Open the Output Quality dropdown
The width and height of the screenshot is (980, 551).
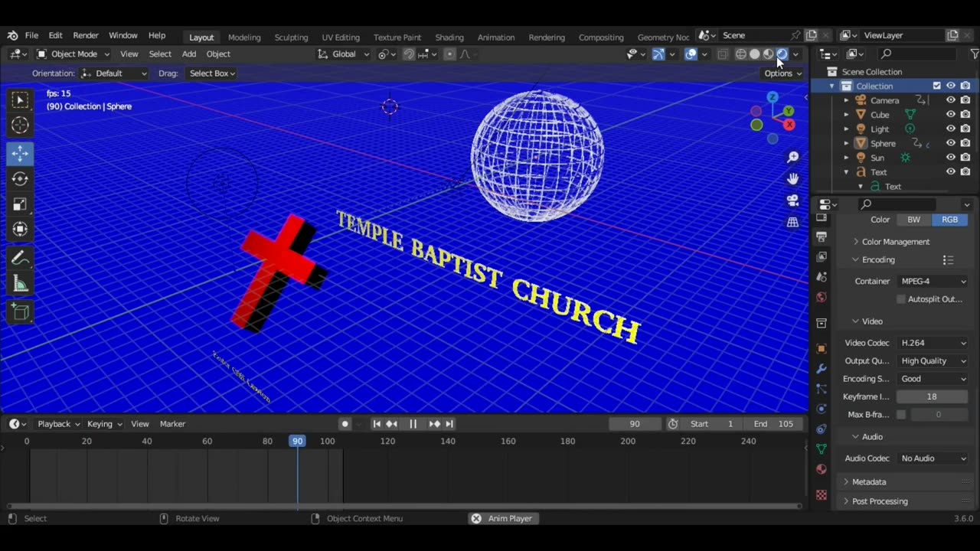(933, 361)
